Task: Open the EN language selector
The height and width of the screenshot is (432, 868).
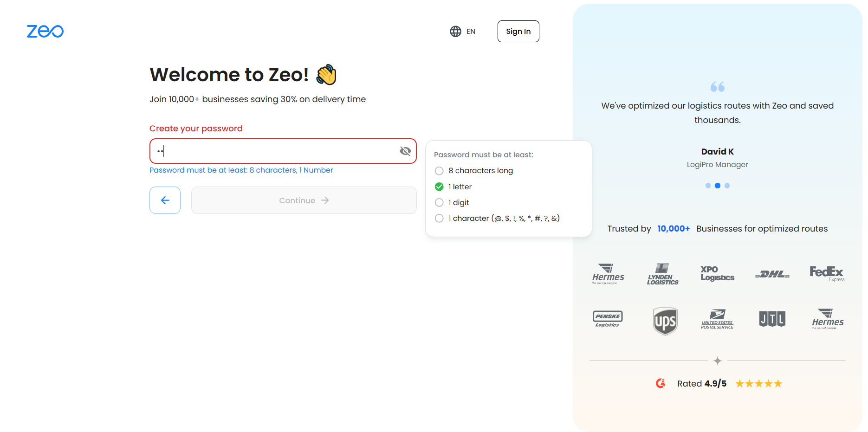Action: [471, 31]
